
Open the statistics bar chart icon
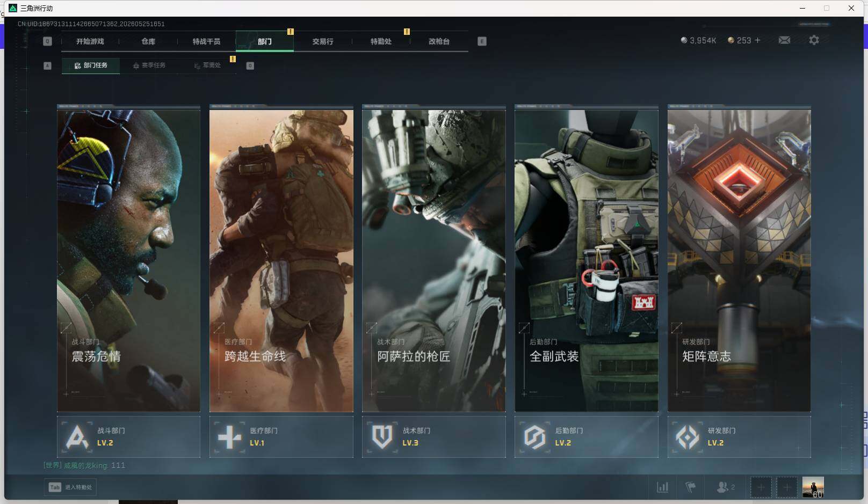663,487
